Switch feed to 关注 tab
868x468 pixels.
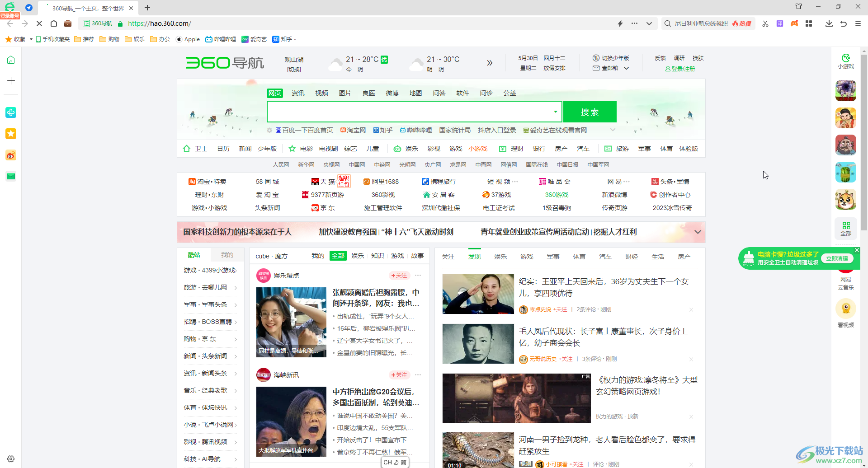pos(448,257)
